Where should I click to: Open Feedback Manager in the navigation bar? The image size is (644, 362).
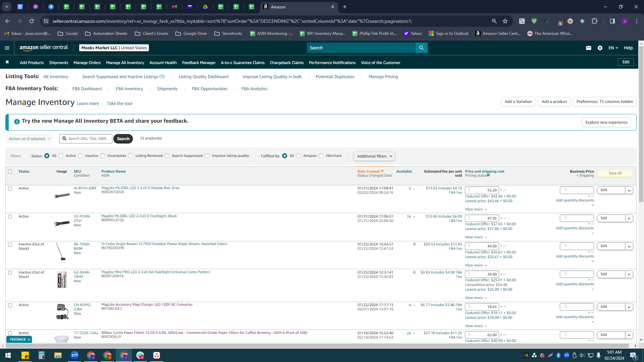(x=199, y=63)
